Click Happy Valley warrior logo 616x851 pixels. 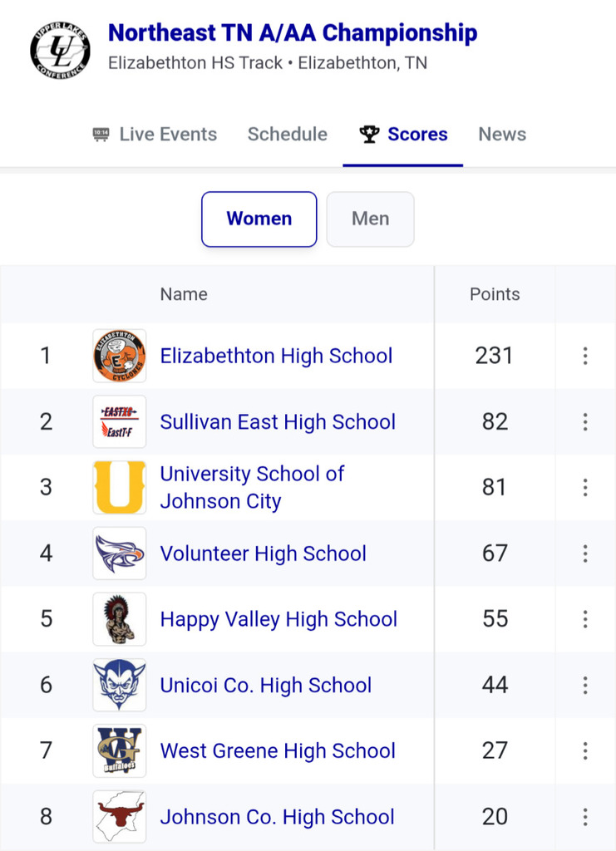tap(120, 619)
